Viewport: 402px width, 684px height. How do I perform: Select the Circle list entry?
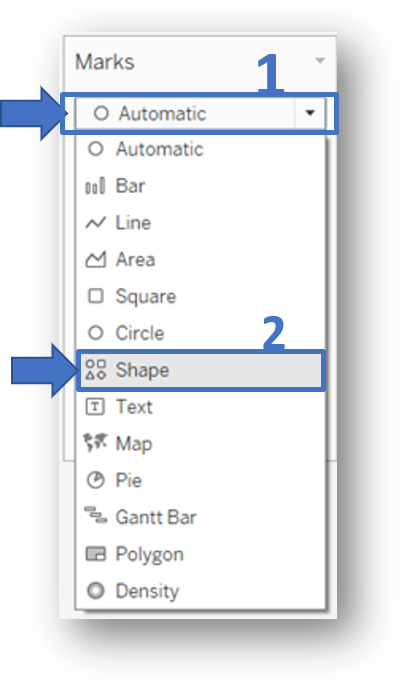[140, 333]
